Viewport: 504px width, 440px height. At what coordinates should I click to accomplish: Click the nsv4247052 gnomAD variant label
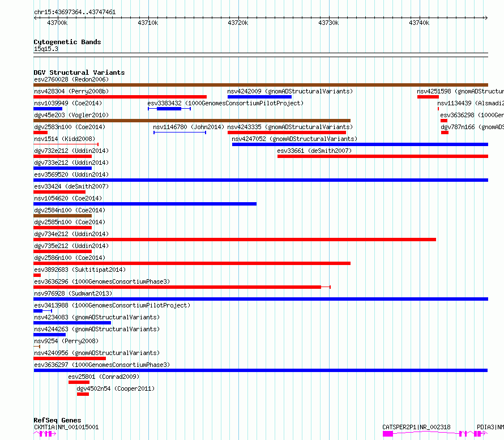[294, 139]
